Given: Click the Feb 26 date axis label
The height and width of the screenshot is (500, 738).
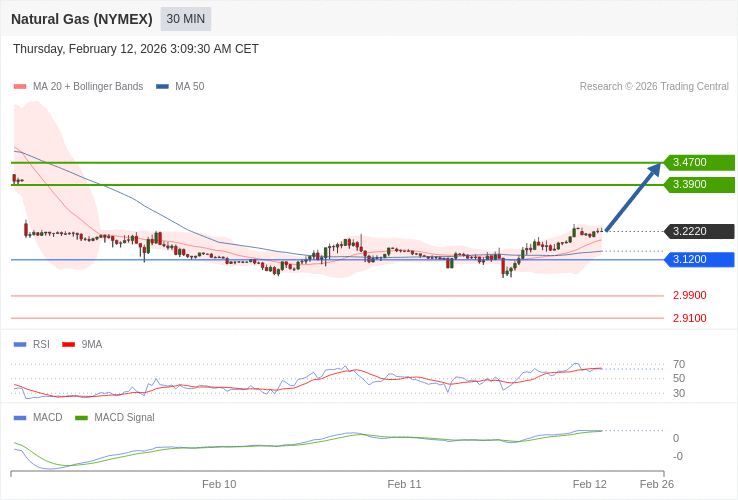Looking at the screenshot, I should (656, 484).
